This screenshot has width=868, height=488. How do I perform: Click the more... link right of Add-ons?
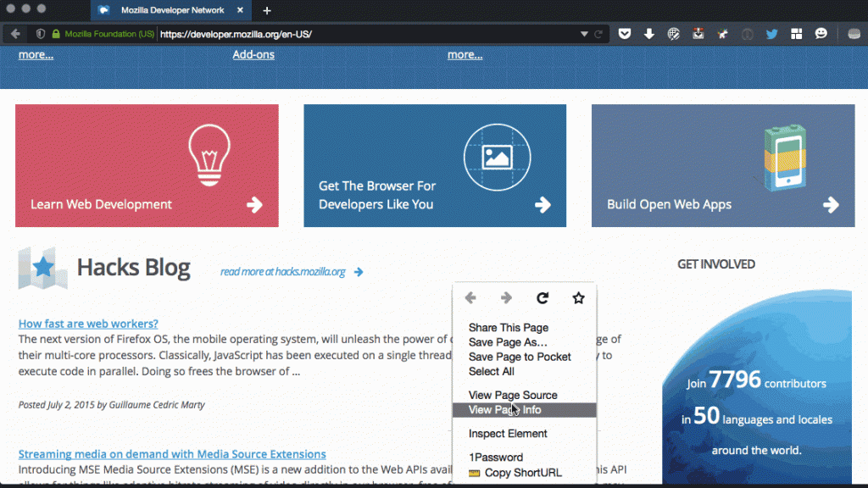465,54
